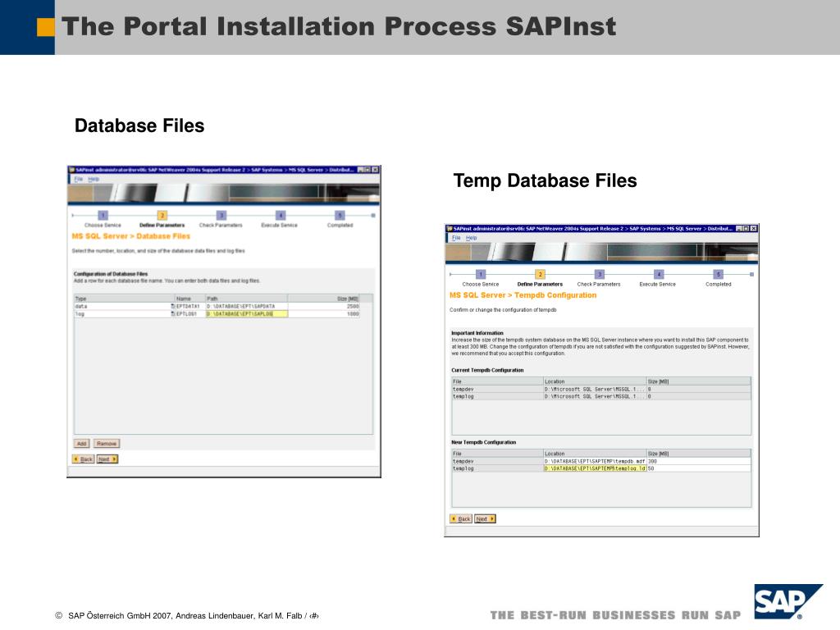Click step 1 Choose Service icon in Database Files window
Screen dimensions: 840x630
click(x=103, y=216)
